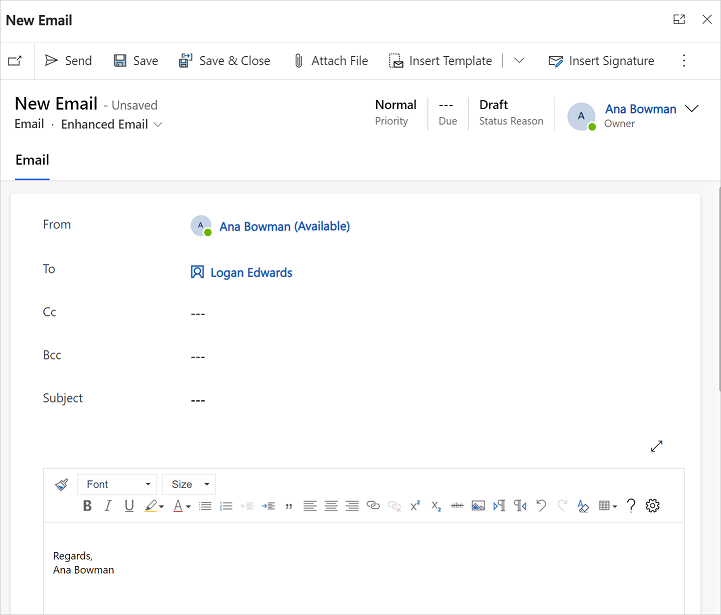
Task: Click the copy formatting paintbrush icon
Action: tap(62, 484)
